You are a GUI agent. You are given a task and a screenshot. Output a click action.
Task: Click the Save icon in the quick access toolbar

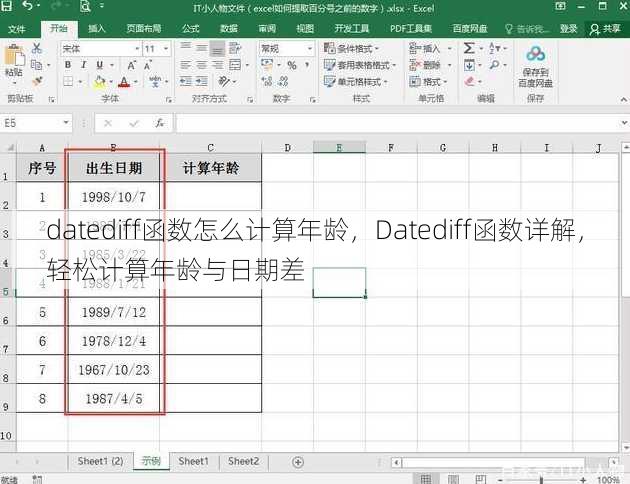click(6, 6)
